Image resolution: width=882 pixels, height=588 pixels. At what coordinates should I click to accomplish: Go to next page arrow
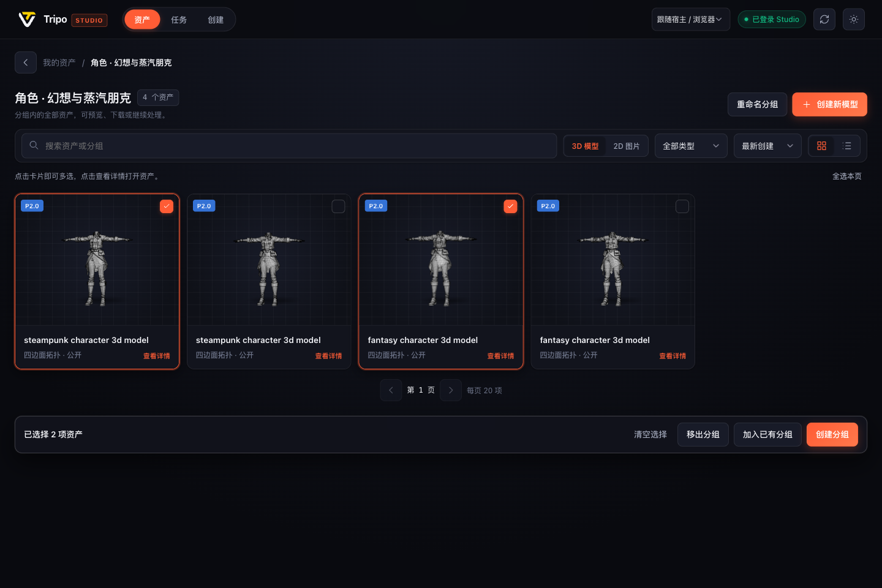(x=451, y=390)
